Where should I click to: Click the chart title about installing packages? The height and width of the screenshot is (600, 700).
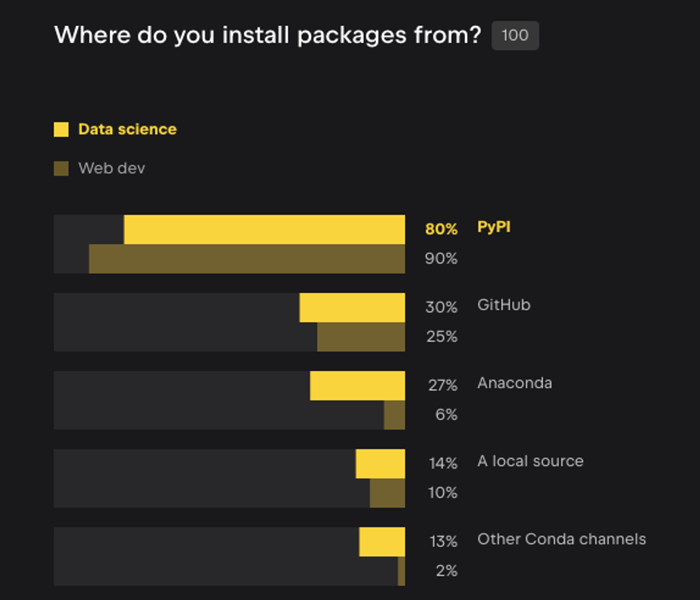point(268,35)
